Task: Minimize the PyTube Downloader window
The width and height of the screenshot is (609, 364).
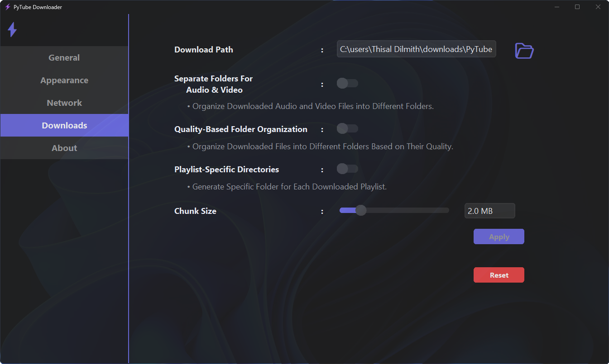Action: coord(557,7)
